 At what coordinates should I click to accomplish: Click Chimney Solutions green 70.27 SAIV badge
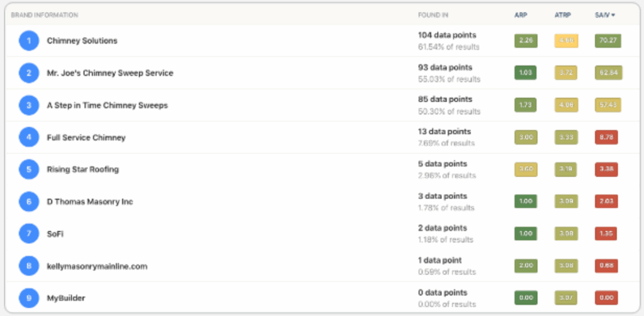[x=608, y=41]
